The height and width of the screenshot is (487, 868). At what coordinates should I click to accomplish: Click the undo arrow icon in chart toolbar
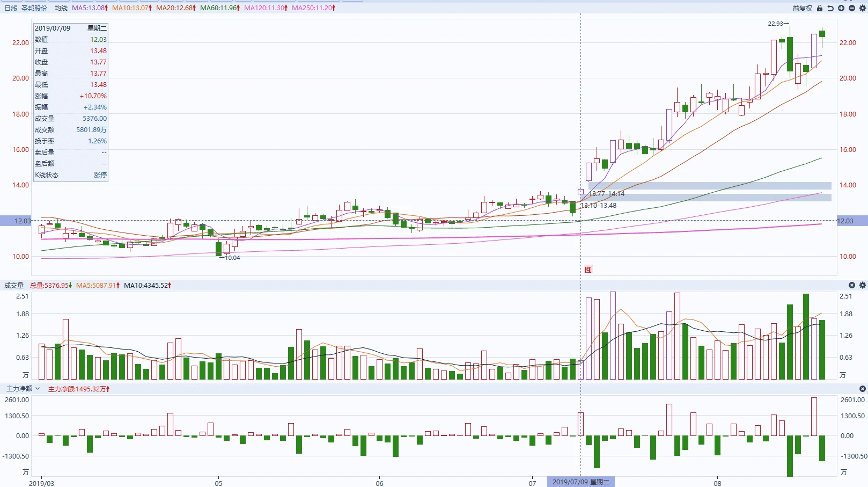pyautogui.click(x=830, y=8)
